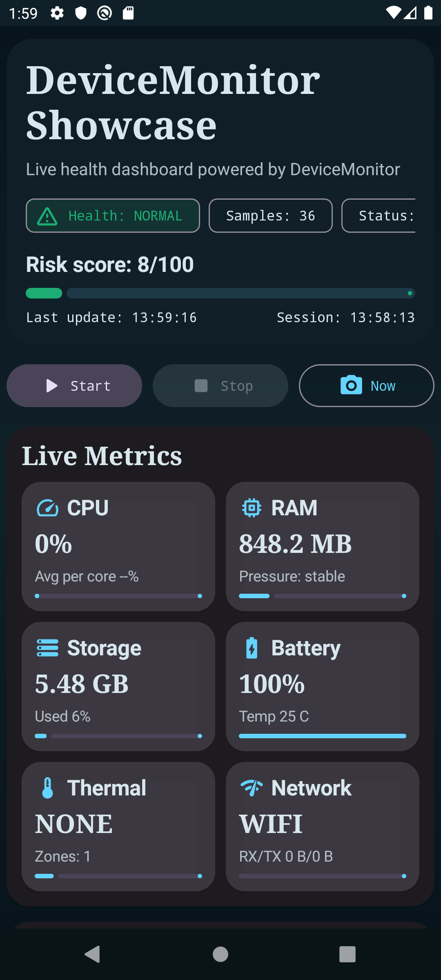Click the play icon inside the Start button
441x980 pixels.
51,385
